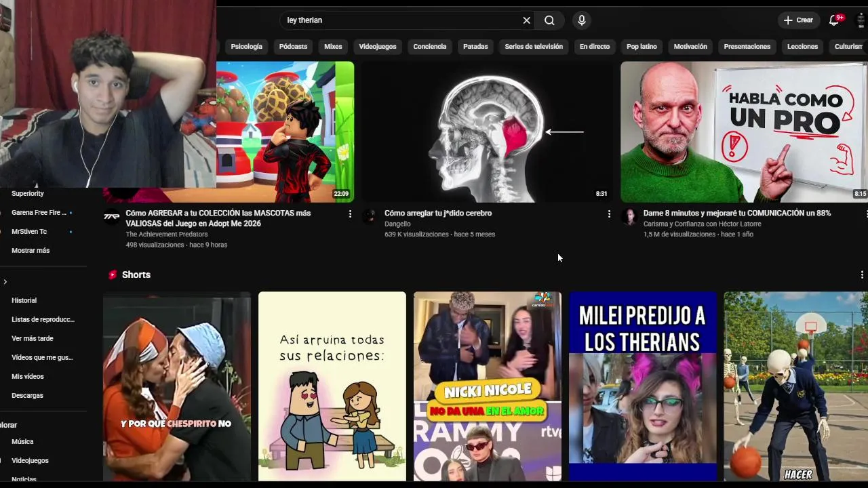Open Chespirito kissing Short

click(177, 386)
